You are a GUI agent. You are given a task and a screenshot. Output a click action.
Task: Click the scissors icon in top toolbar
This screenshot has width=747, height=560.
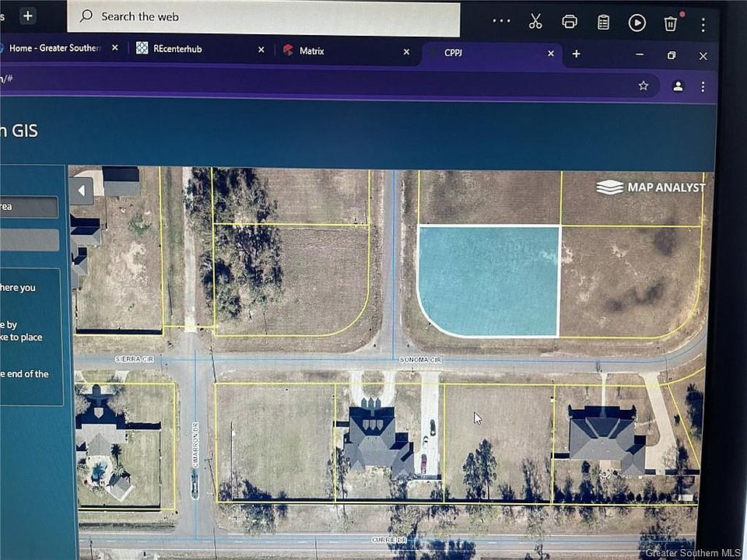point(535,22)
